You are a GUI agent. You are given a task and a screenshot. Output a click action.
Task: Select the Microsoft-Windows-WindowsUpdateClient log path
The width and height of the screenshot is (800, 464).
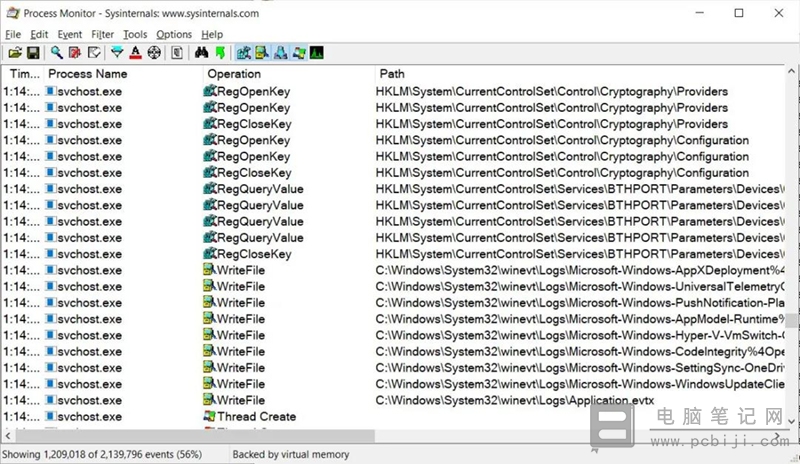tap(580, 384)
